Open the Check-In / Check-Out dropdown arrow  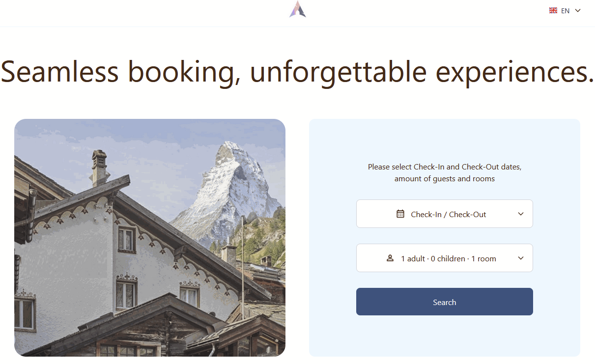click(x=521, y=214)
